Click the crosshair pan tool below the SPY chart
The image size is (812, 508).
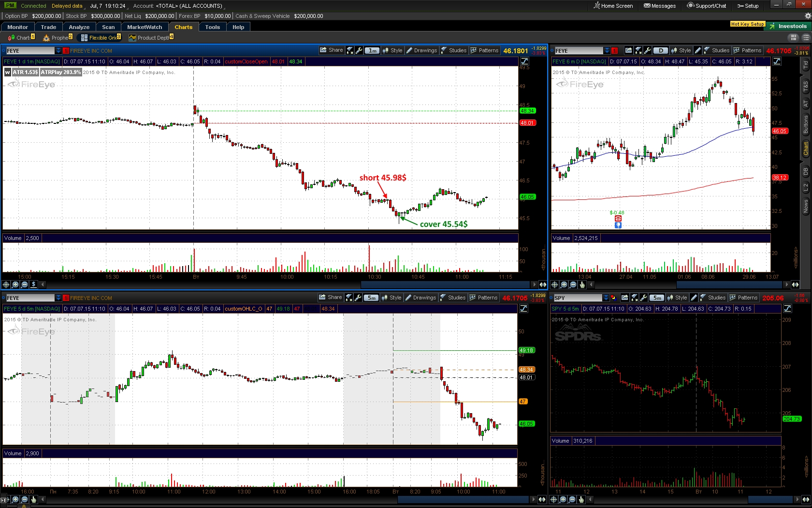pos(554,499)
